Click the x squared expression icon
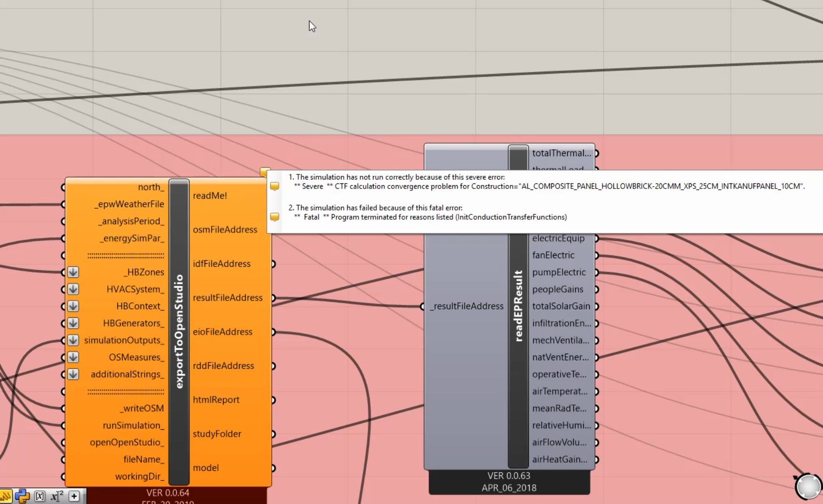 [x=57, y=496]
